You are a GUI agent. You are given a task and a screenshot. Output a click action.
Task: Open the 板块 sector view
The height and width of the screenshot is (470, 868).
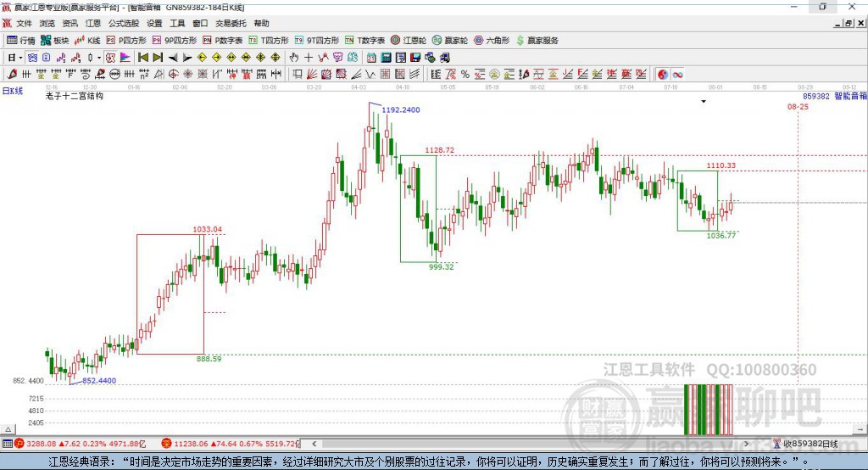pyautogui.click(x=54, y=41)
